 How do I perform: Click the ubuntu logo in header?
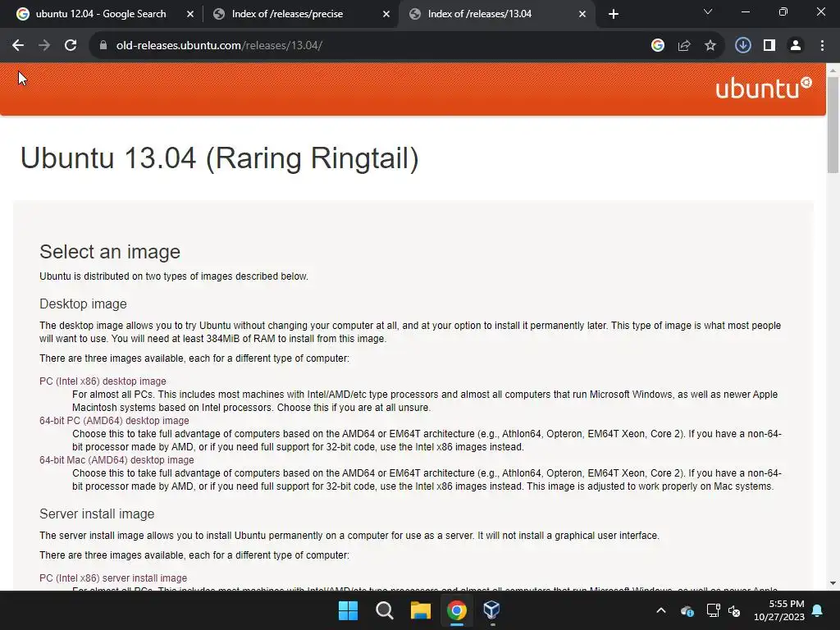(764, 89)
